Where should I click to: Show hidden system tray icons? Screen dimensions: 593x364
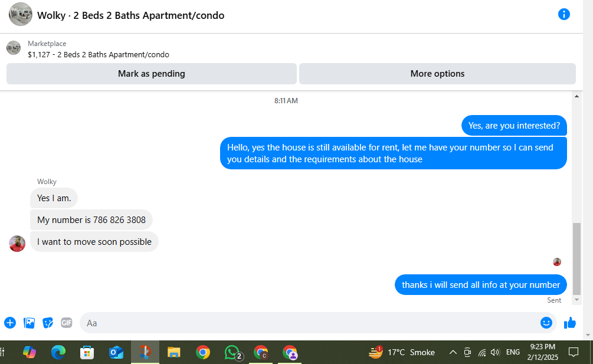453,352
